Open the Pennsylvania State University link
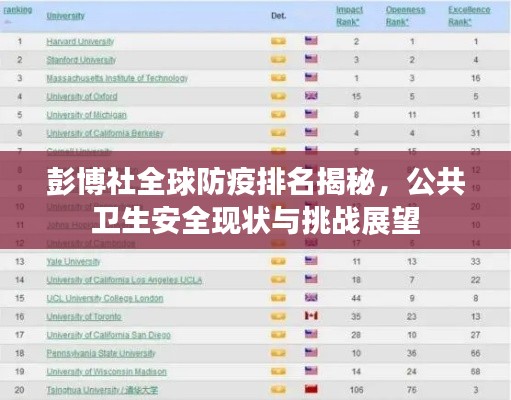This screenshot has height=400, width=511. [101, 353]
